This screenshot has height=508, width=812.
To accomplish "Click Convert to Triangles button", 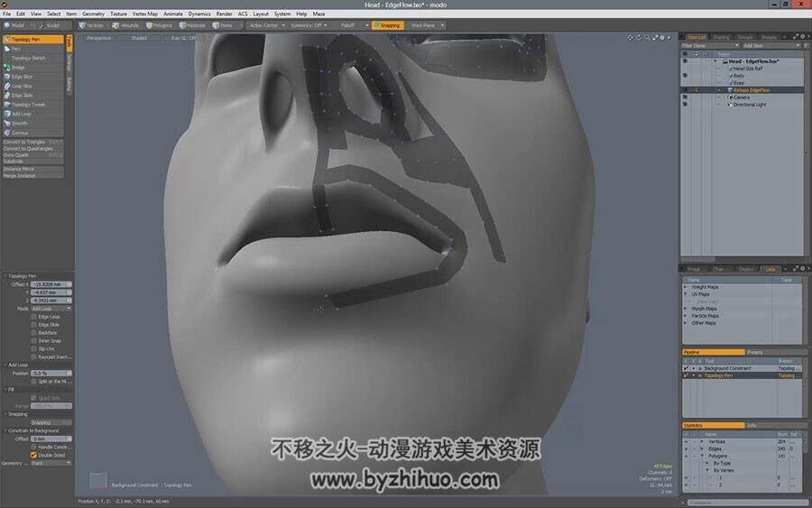I will (32, 142).
